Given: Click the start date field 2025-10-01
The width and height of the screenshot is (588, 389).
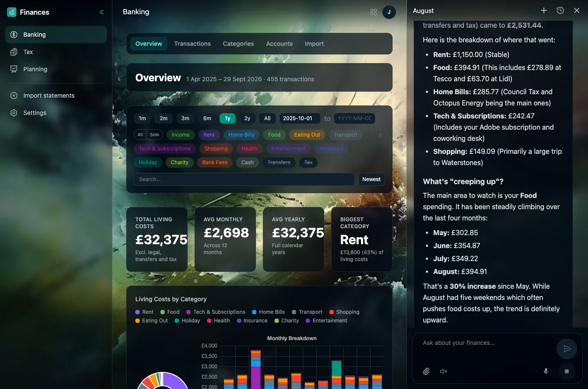Looking at the screenshot, I should click(x=300, y=118).
